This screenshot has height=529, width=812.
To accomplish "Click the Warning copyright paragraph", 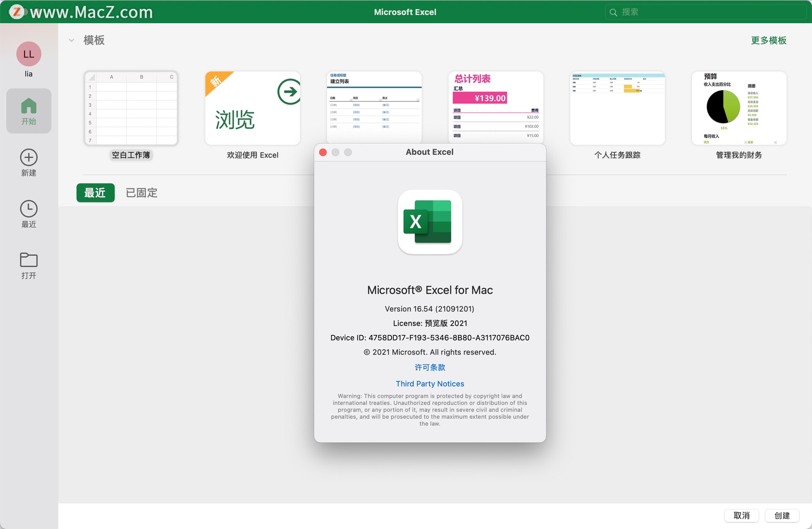I will click(430, 410).
